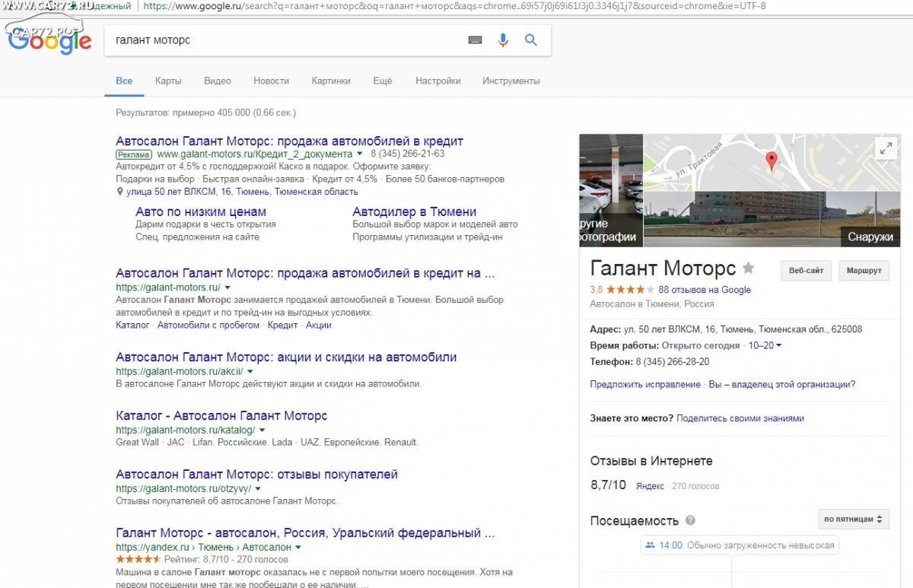
Task: Open the Автодилер в Тюмени sitelink
Action: [x=415, y=211]
